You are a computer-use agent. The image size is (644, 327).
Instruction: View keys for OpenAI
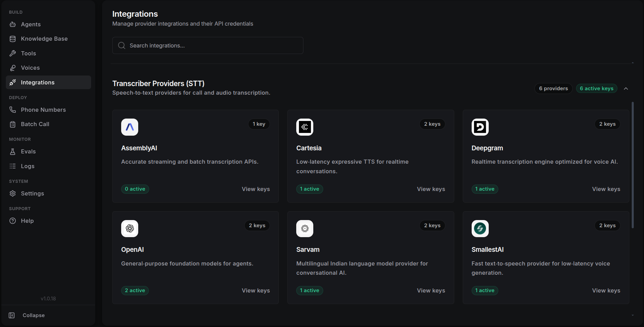click(x=256, y=290)
